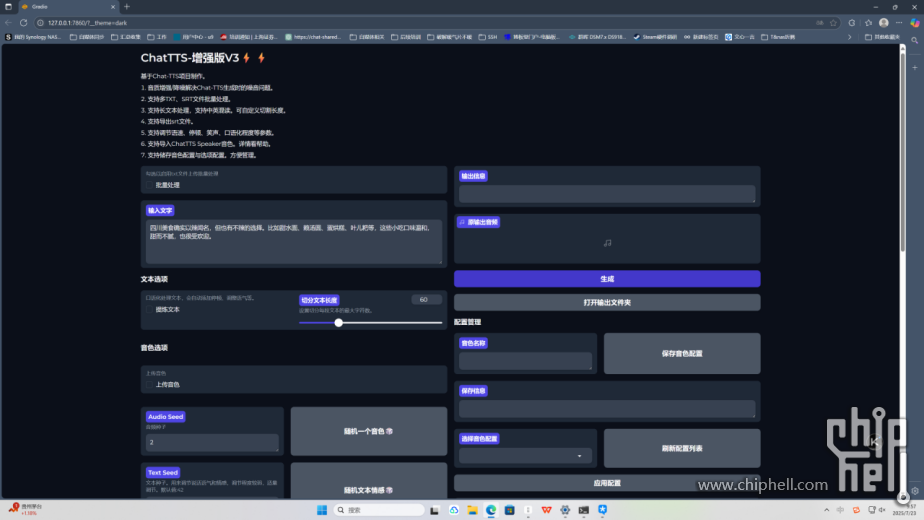Click the taskbar search box
This screenshot has width=924, height=520.
(378, 510)
